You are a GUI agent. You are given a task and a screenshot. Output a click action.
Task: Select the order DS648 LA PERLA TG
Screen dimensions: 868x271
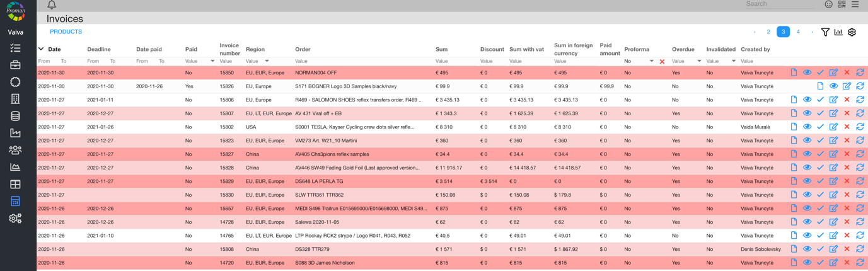[319, 181]
